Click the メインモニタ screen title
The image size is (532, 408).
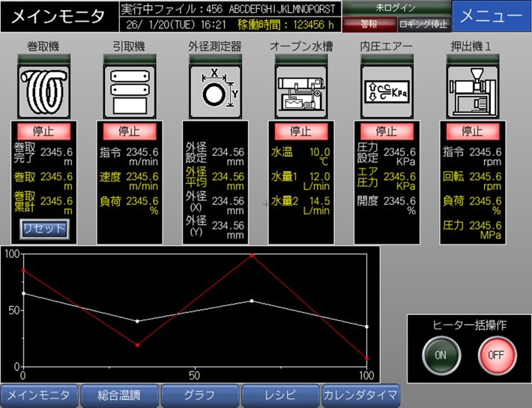[x=58, y=16]
